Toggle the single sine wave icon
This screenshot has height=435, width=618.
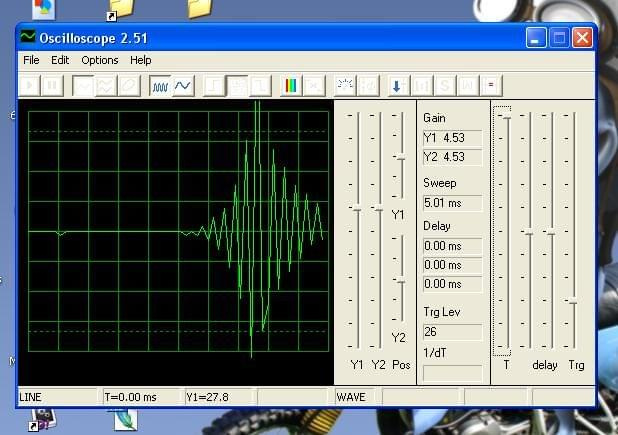click(182, 86)
